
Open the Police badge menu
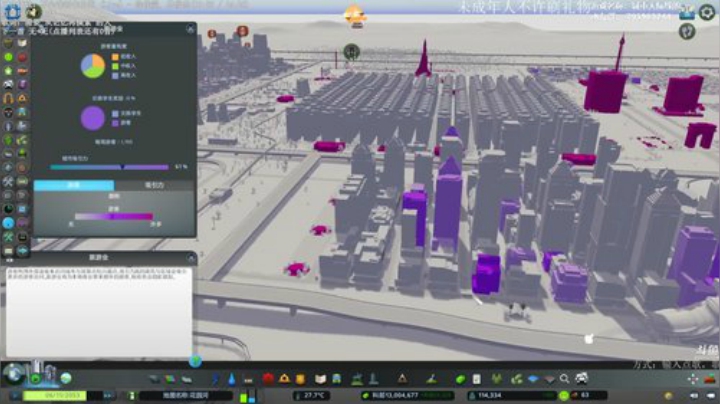click(x=300, y=379)
